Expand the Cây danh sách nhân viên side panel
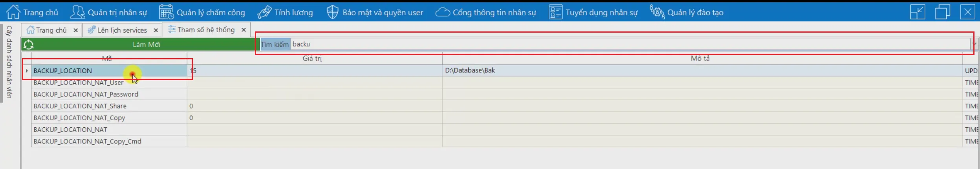980x169 pixels. coord(9,62)
